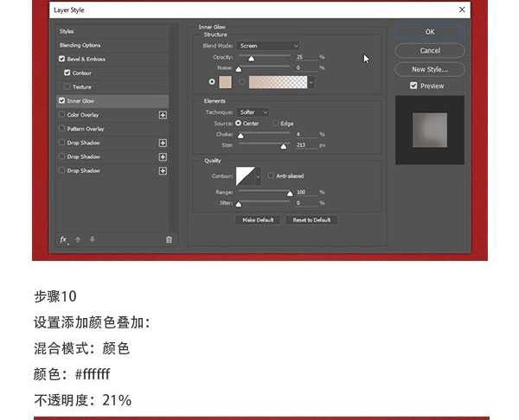Click the delete effect trash icon

coord(169,239)
